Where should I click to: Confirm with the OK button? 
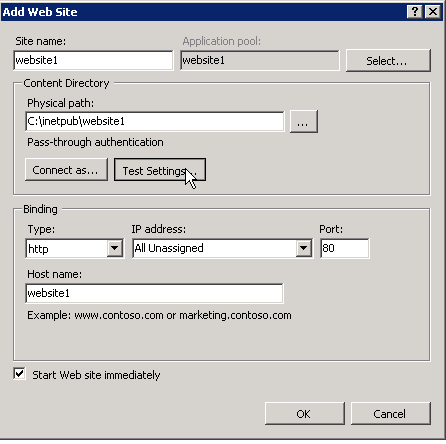pyautogui.click(x=304, y=414)
